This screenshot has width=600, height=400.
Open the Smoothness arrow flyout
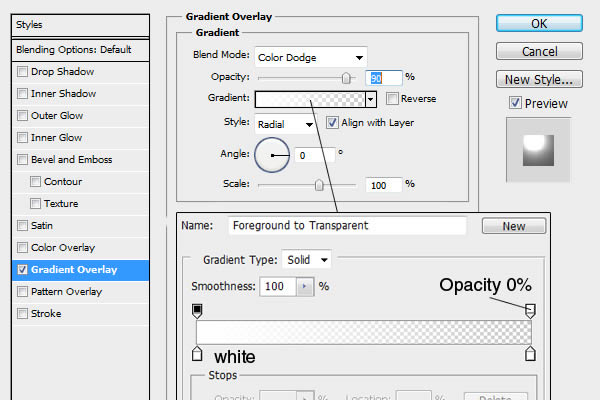(x=304, y=286)
